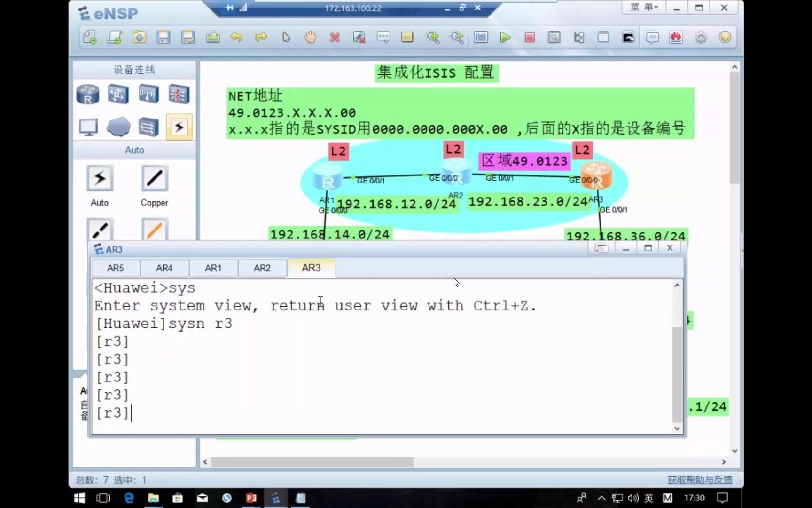Click the New Sample Topology icon
The width and height of the screenshot is (812, 508).
115,37
